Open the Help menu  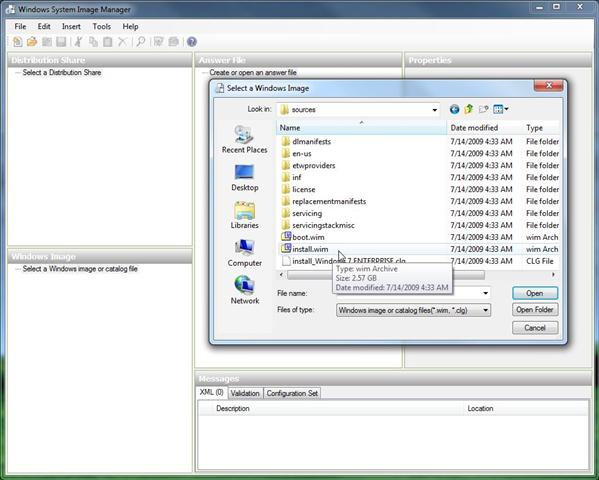pos(130,26)
